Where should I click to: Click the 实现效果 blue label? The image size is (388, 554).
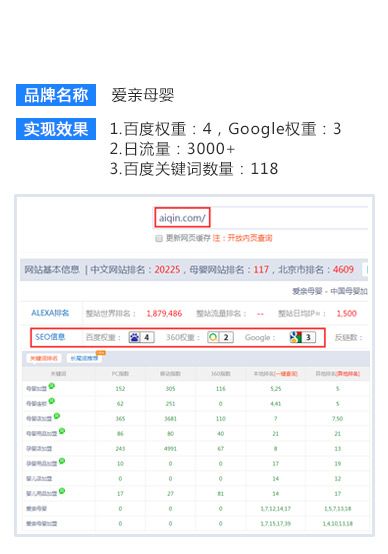point(56,129)
